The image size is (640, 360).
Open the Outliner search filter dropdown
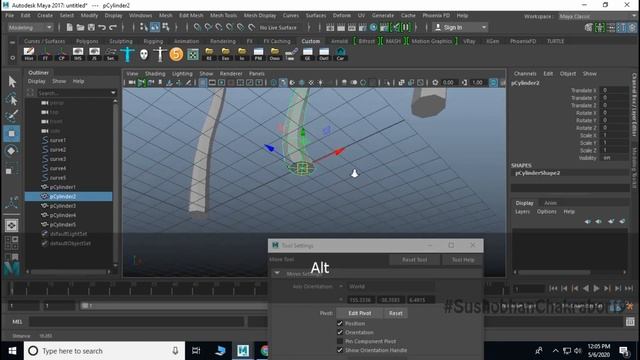click(113, 93)
